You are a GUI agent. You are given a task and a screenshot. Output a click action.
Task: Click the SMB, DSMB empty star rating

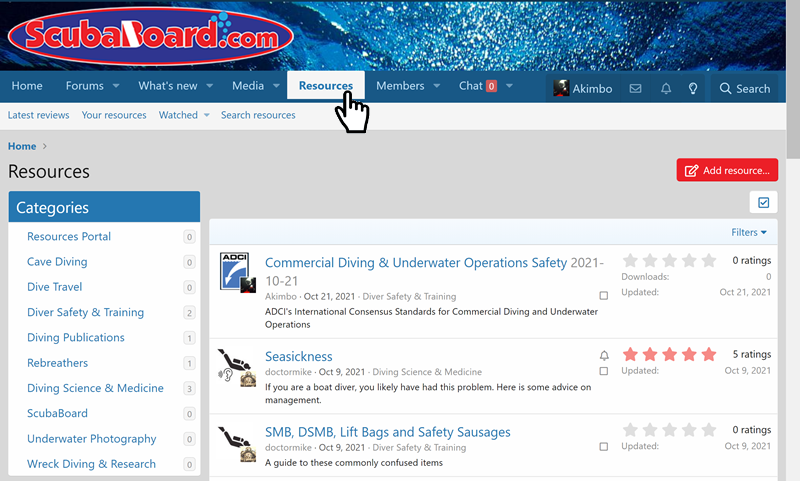[669, 430]
